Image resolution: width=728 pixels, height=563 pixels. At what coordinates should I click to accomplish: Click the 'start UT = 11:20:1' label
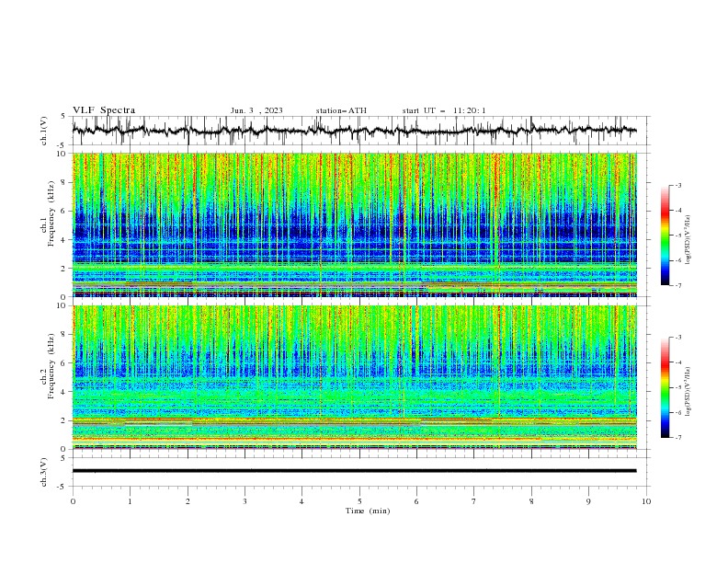[444, 110]
